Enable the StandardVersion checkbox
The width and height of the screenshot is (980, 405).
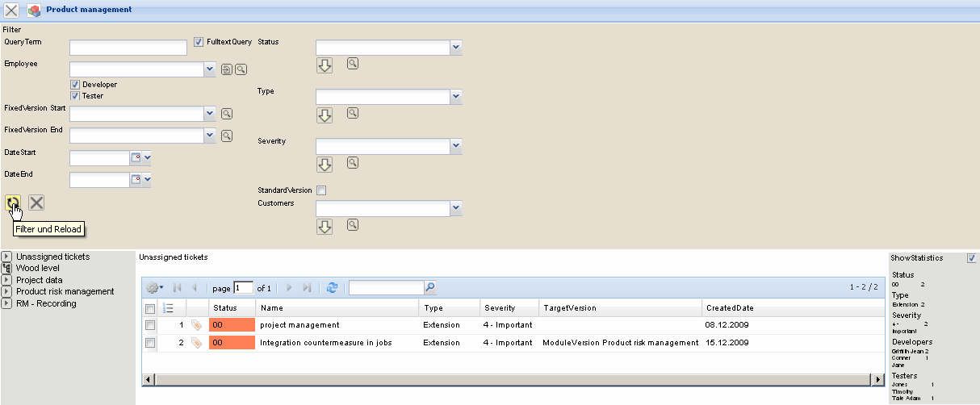point(321,191)
